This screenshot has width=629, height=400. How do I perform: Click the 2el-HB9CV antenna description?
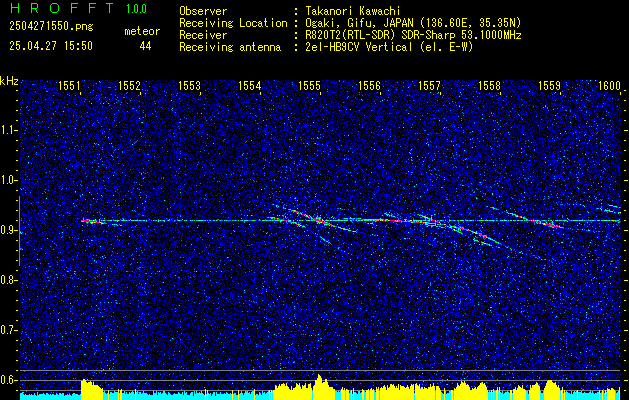pyautogui.click(x=389, y=47)
